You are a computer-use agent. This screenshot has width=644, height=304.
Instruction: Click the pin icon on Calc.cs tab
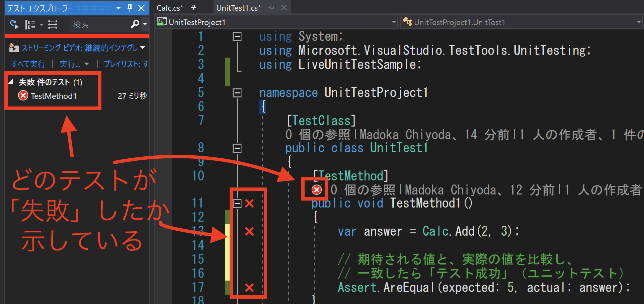coord(193,7)
